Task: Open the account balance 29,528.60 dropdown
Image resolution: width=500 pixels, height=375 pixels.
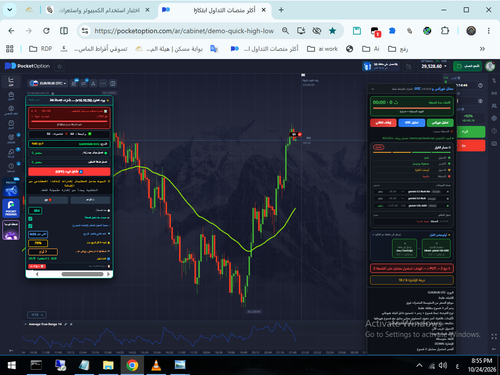Action: click(x=433, y=66)
